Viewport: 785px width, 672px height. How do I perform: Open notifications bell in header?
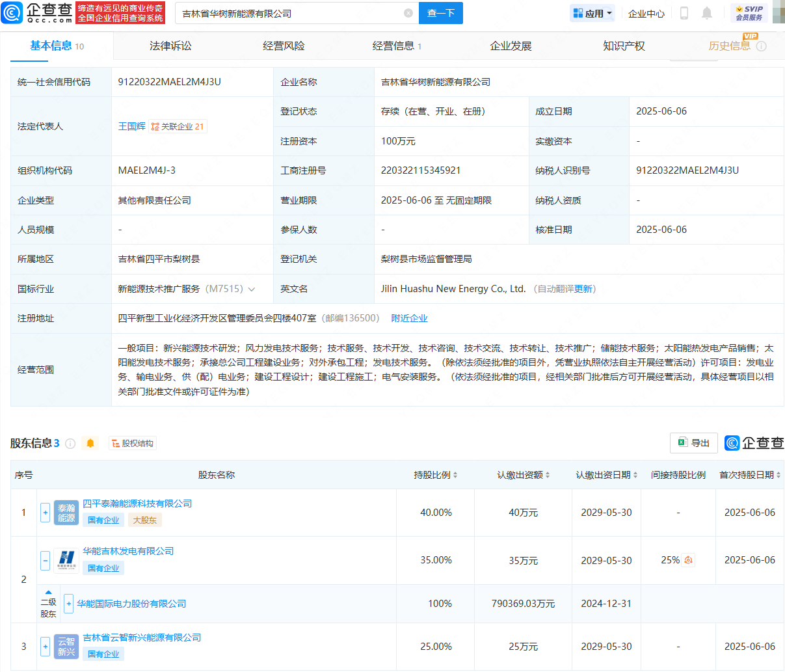click(x=707, y=13)
